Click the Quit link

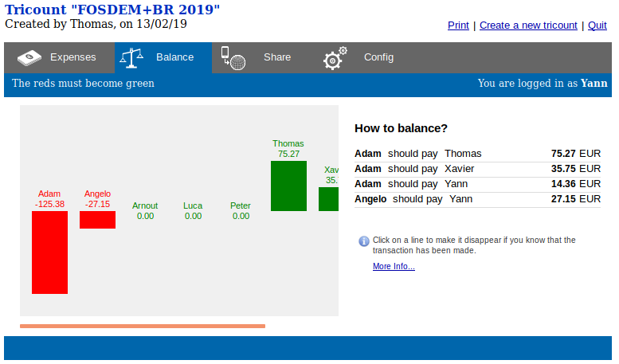tap(597, 25)
